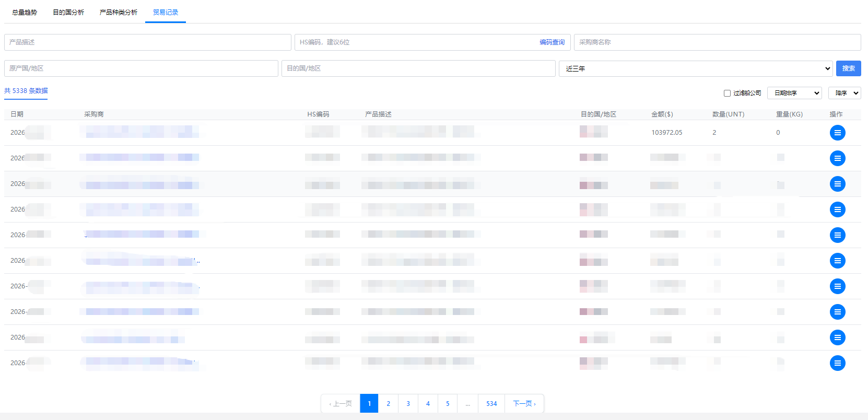
Task: Click the 上一页 previous page button
Action: 341,403
